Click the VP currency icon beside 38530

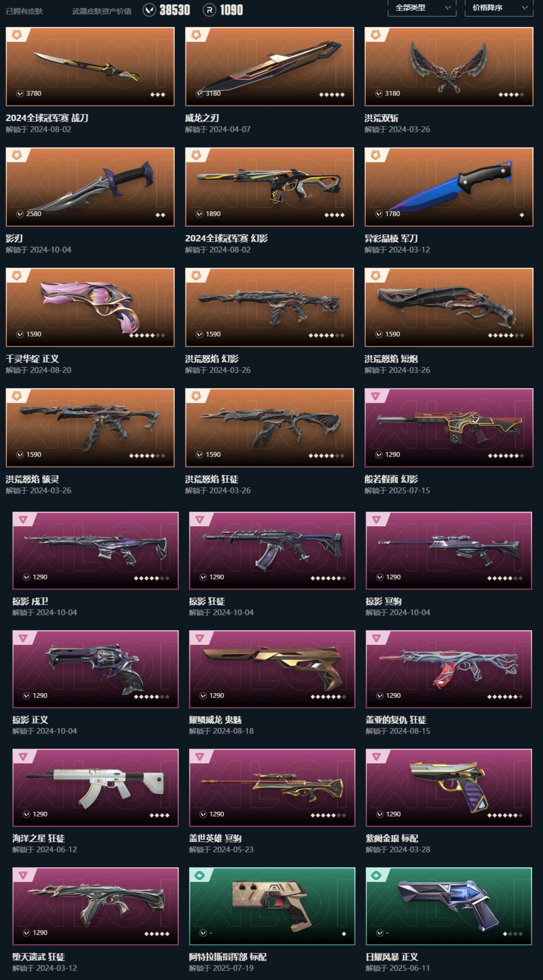click(x=149, y=10)
